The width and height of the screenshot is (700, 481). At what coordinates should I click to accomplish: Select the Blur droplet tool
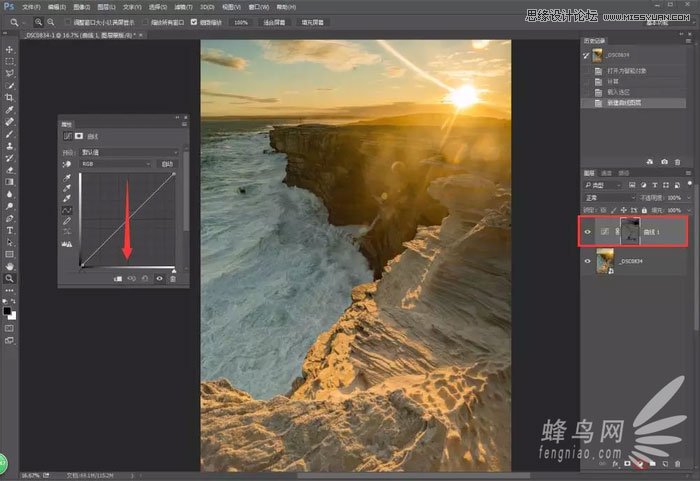click(x=9, y=194)
